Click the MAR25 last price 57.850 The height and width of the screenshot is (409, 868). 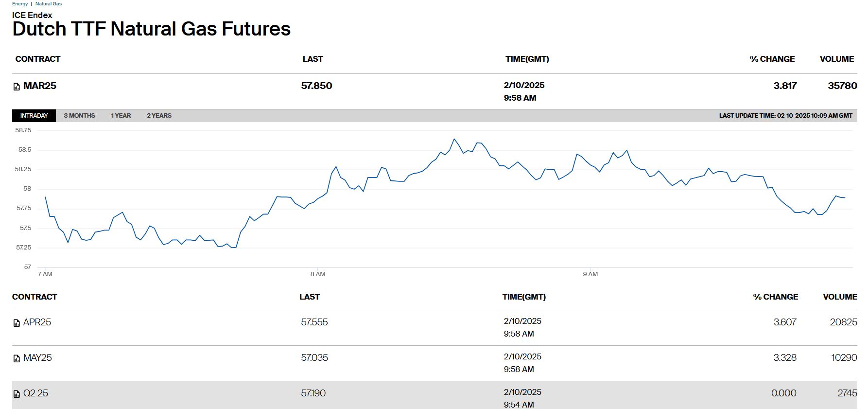click(316, 86)
